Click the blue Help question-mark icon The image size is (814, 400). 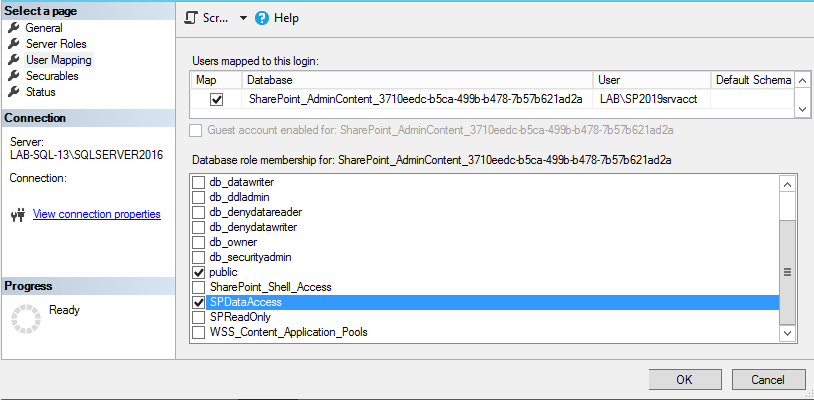coord(262,18)
